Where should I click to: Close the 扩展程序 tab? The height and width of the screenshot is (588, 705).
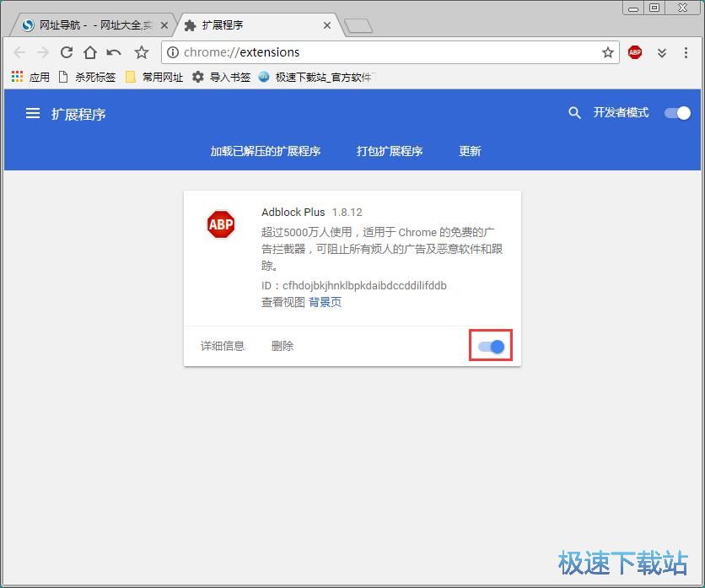click(x=327, y=25)
